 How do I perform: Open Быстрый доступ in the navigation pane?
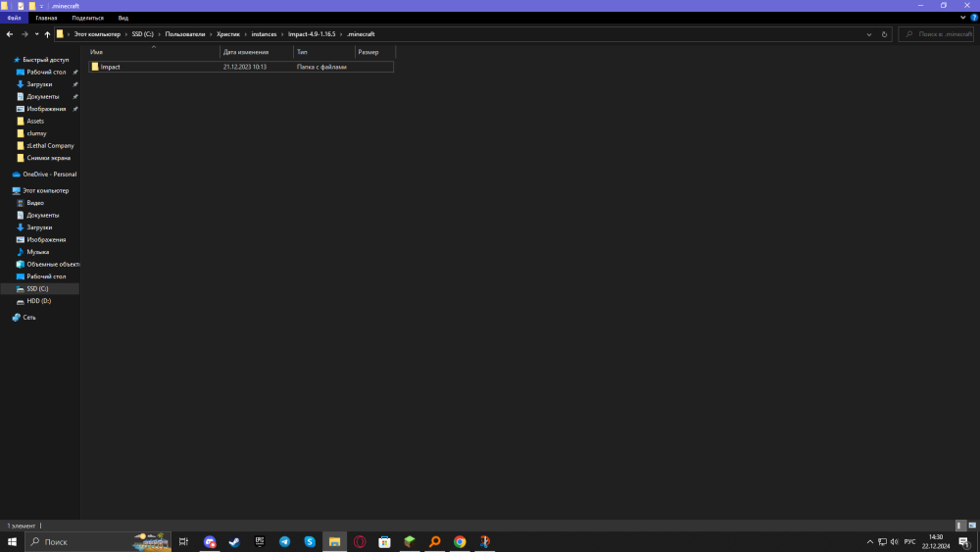tap(45, 60)
